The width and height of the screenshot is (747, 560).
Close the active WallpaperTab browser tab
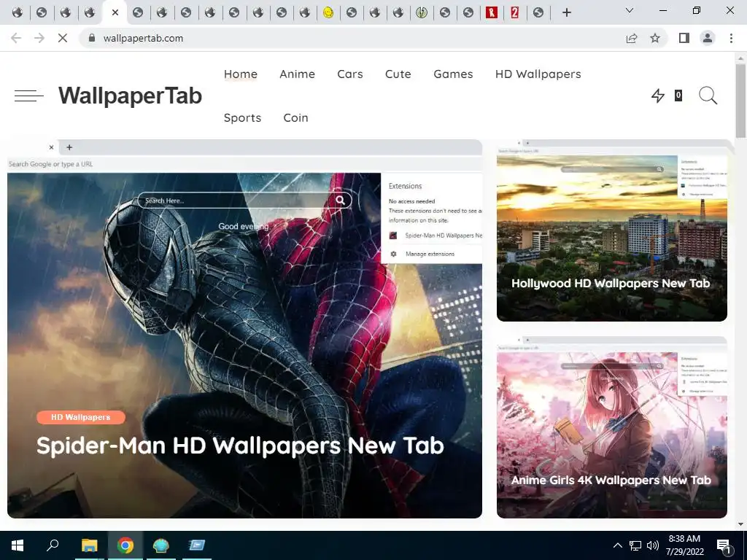pyautogui.click(x=115, y=13)
